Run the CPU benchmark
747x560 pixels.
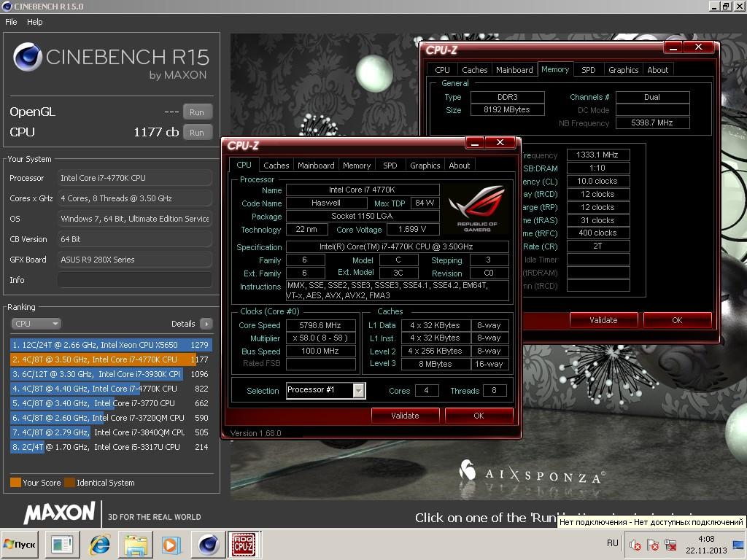[197, 133]
